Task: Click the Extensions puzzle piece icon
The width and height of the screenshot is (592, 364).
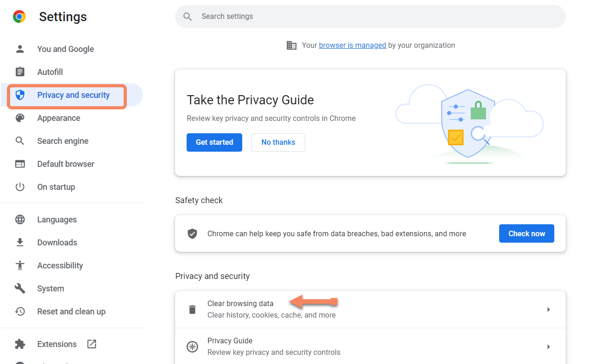Action: (20, 344)
